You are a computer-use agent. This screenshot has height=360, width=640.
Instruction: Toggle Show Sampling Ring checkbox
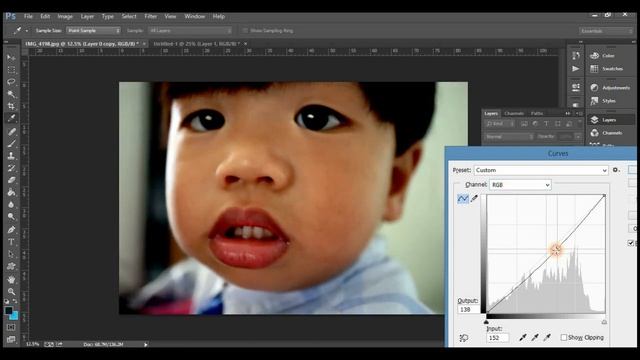tap(245, 31)
